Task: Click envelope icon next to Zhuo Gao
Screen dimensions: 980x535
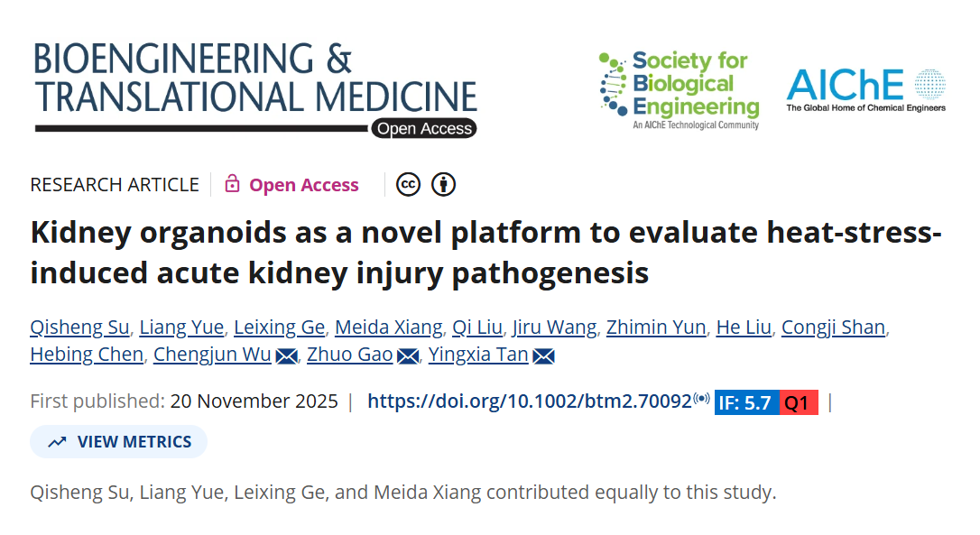Action: pos(408,355)
